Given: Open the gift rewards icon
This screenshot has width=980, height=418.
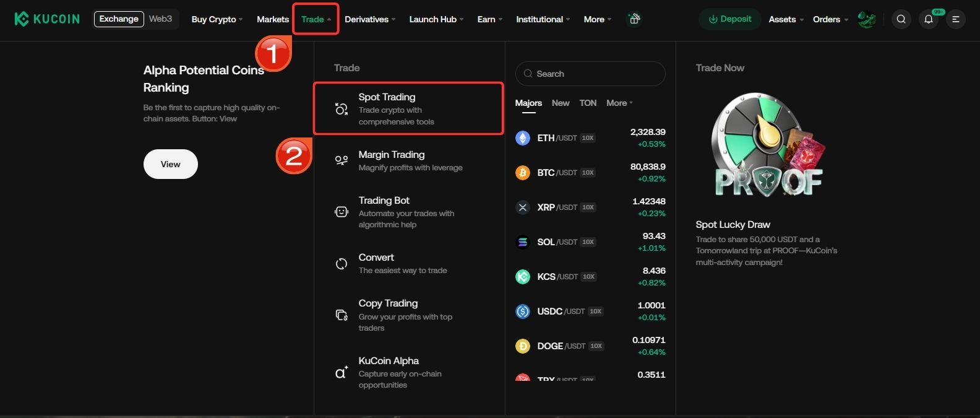Looking at the screenshot, I should point(634,19).
